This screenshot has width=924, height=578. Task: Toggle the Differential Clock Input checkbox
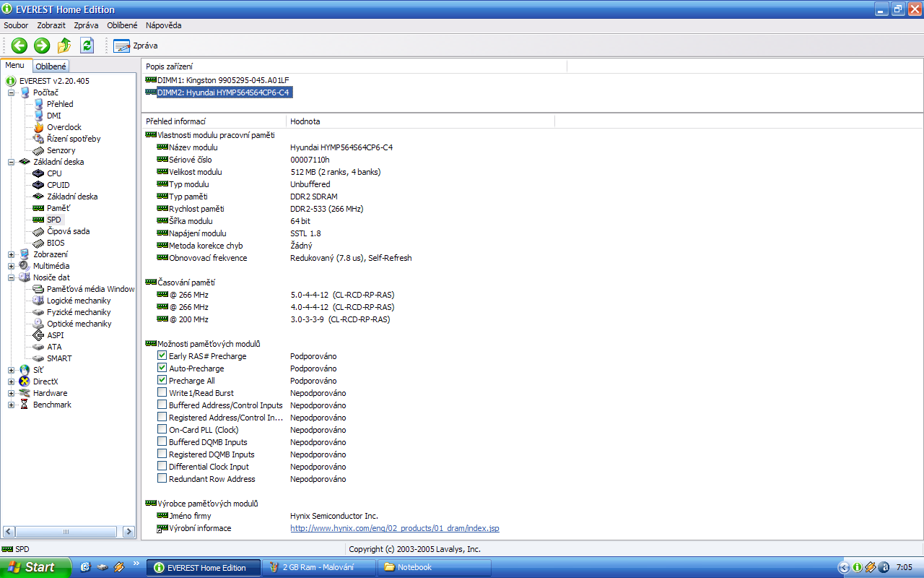click(162, 467)
